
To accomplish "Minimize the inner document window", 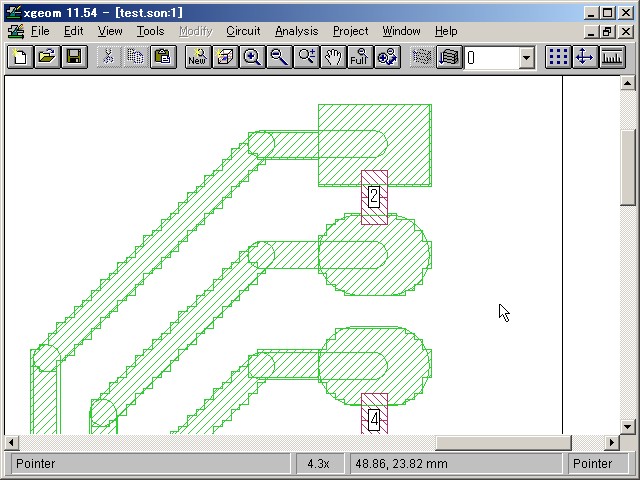I will click(x=591, y=31).
